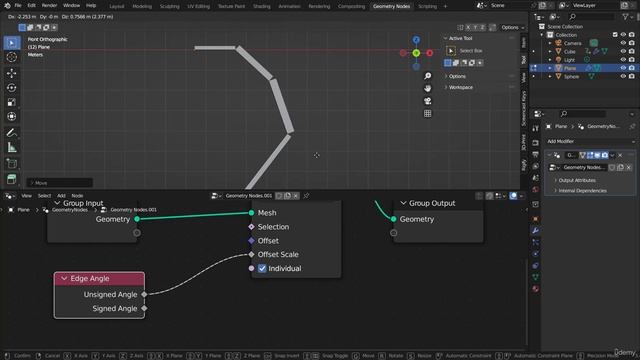Select the Plane object in outliner

click(x=570, y=68)
